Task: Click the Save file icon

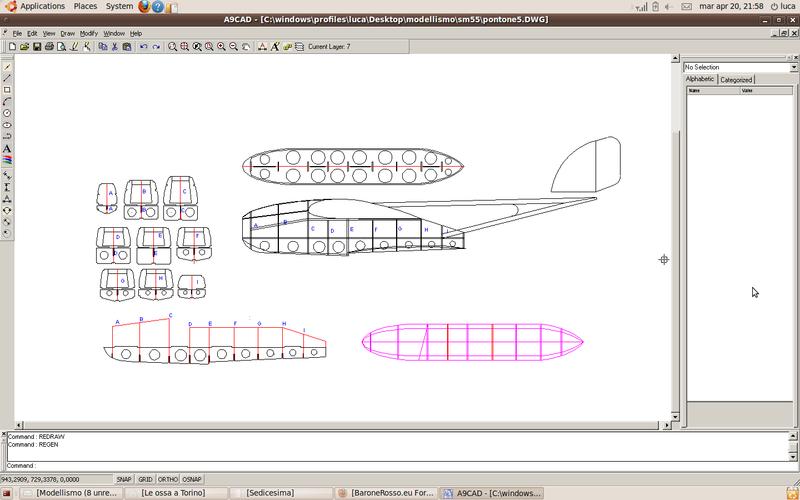Action: coord(37,46)
